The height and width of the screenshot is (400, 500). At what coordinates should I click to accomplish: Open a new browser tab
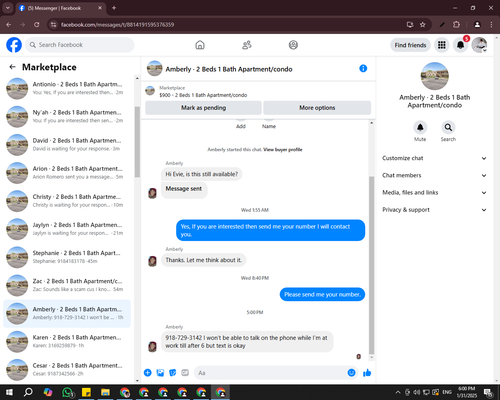tap(114, 8)
